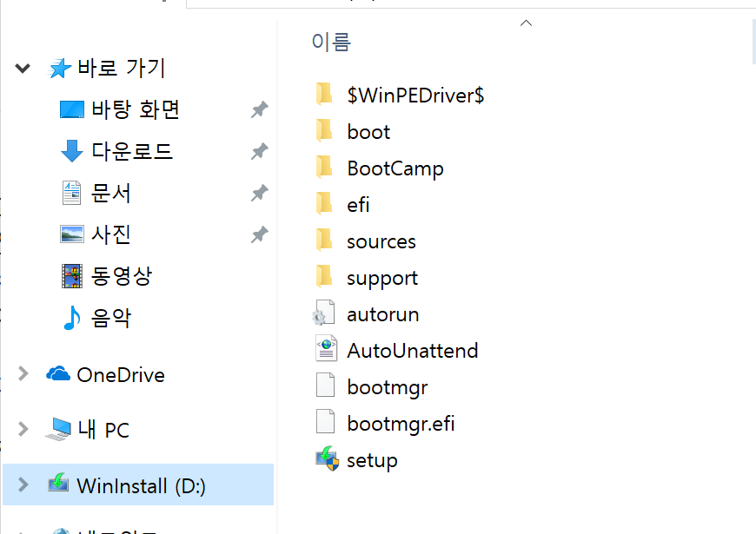Click the BootCamp folder name

tap(395, 169)
